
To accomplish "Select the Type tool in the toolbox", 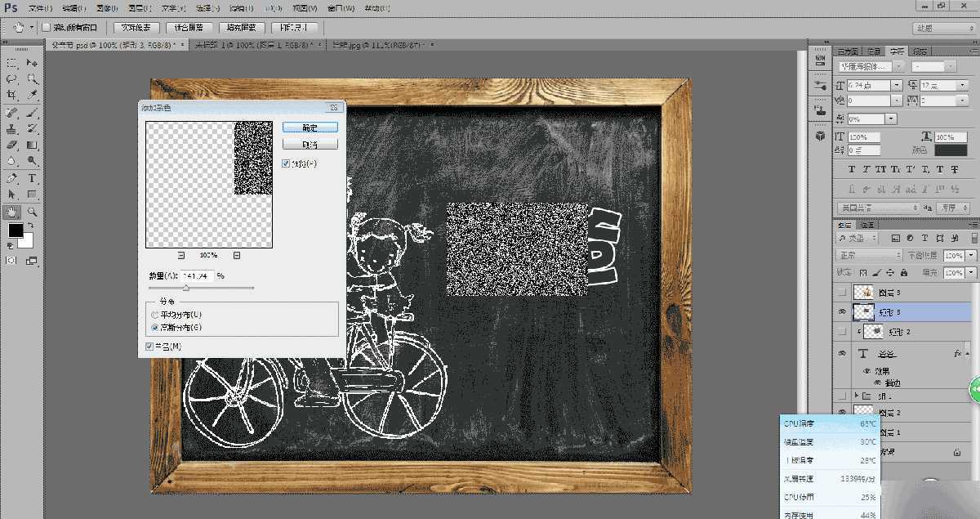I will pyautogui.click(x=33, y=177).
